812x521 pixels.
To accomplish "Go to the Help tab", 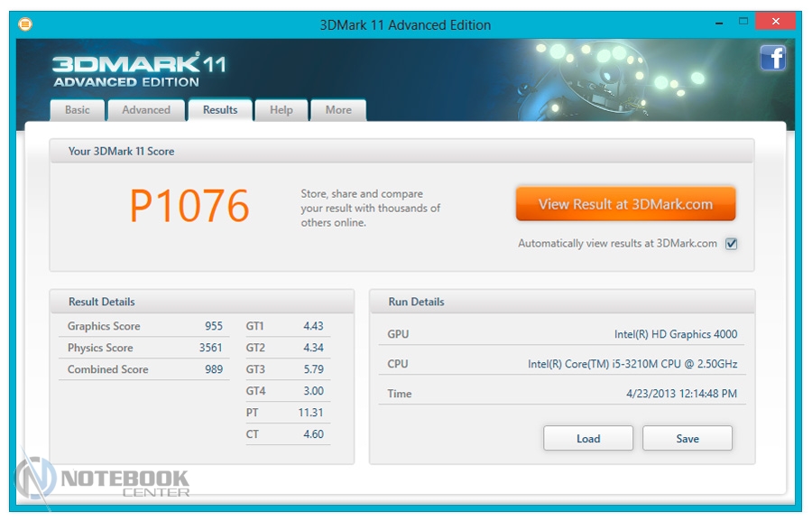I will (281, 110).
